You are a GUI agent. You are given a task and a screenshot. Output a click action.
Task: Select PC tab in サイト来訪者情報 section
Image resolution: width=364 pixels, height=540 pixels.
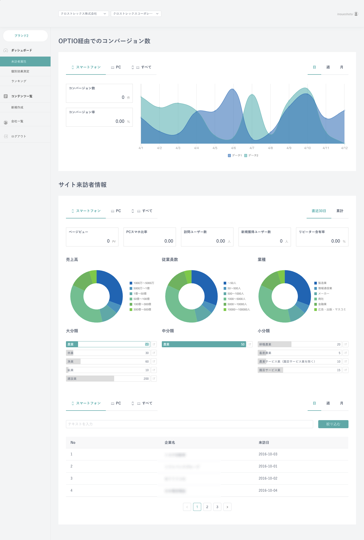point(116,211)
